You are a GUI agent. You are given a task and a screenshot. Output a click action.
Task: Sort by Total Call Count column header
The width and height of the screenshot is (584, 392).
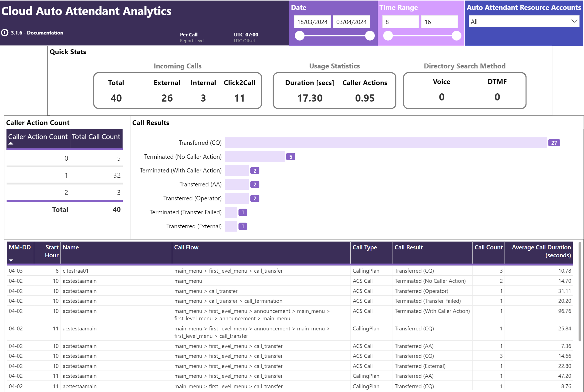(96, 137)
